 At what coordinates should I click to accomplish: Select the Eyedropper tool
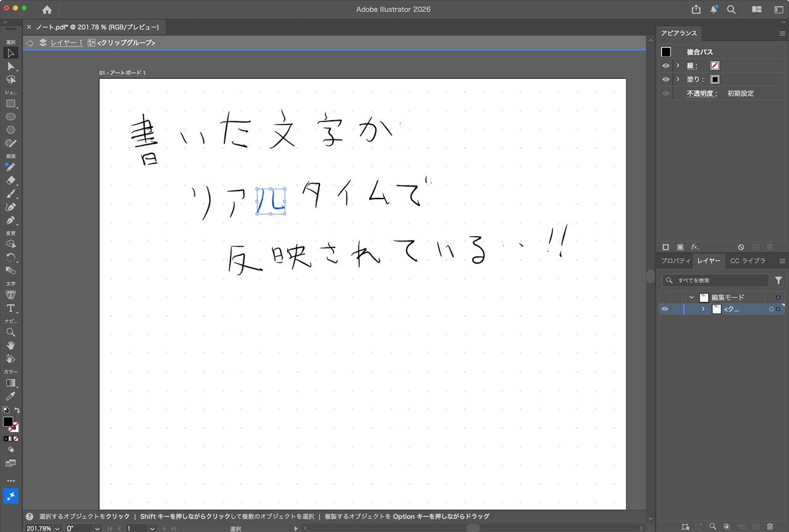(x=10, y=396)
